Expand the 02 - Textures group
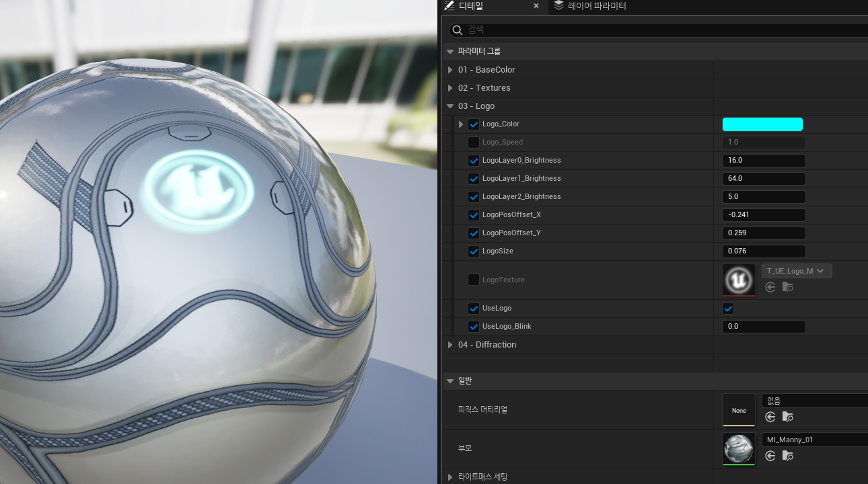The height and width of the screenshot is (484, 868). 451,88
